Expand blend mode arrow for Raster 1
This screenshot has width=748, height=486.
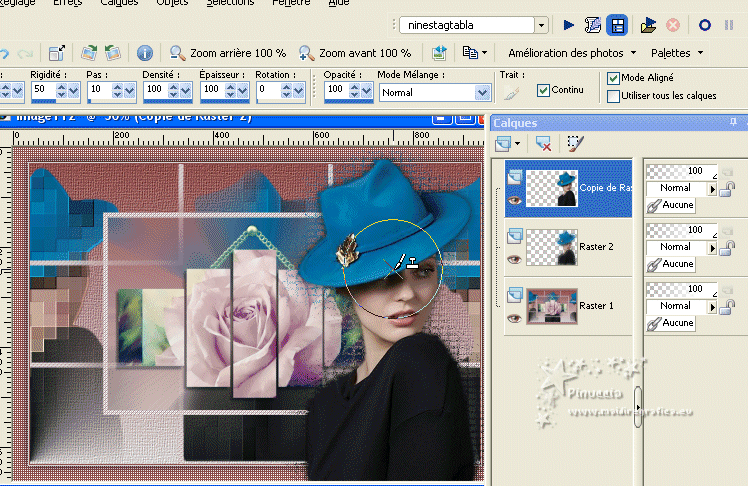[x=713, y=306]
